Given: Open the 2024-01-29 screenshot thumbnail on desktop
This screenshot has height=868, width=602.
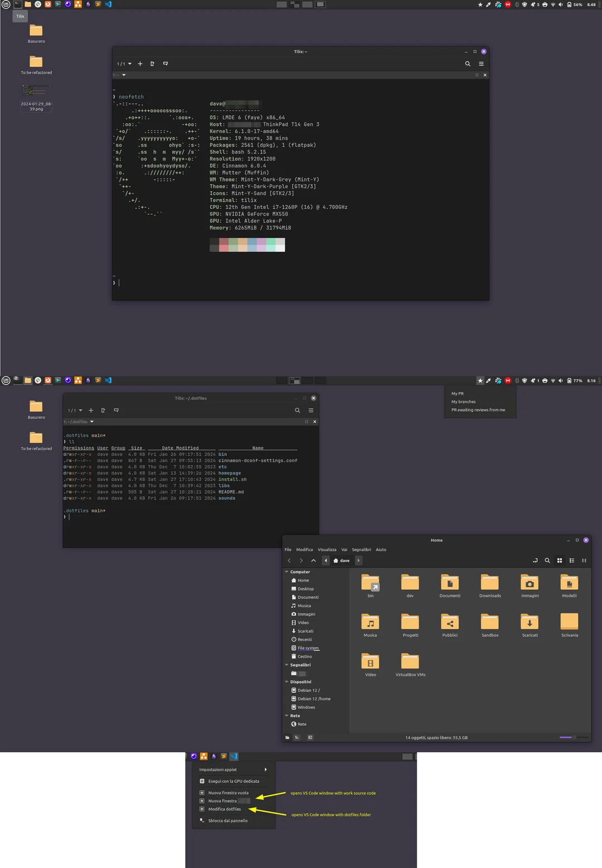Looking at the screenshot, I should click(x=36, y=91).
